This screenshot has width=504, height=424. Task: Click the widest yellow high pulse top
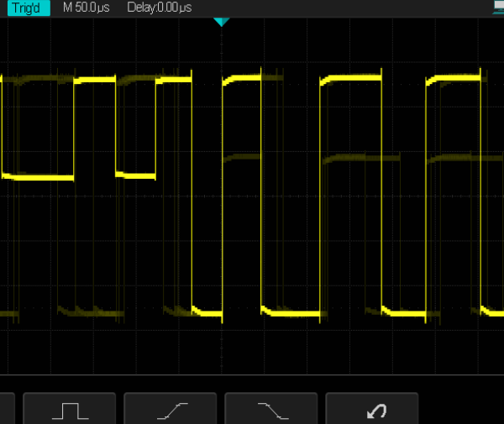pos(351,78)
